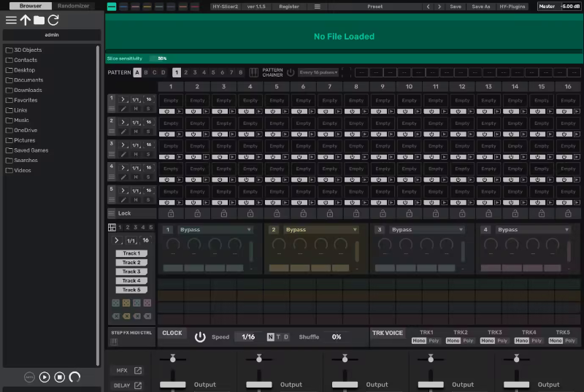Enable the Pattern Chainer power button
Viewport: 584px width, 392px height.
[291, 72]
